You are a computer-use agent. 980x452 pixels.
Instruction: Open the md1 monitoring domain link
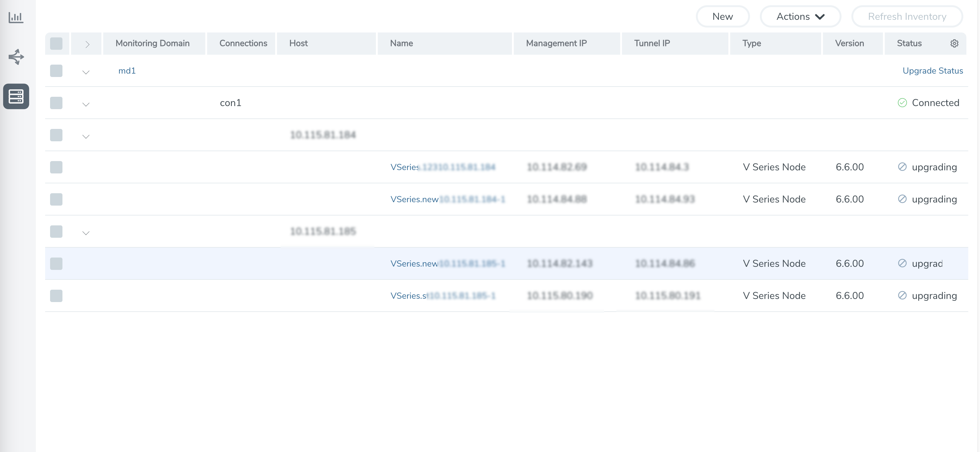coord(127,71)
